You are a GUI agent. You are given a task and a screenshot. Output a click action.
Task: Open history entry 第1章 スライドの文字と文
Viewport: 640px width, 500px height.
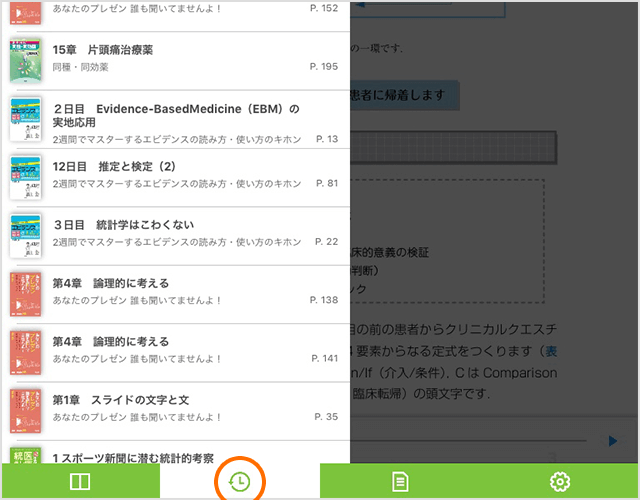[176, 411]
